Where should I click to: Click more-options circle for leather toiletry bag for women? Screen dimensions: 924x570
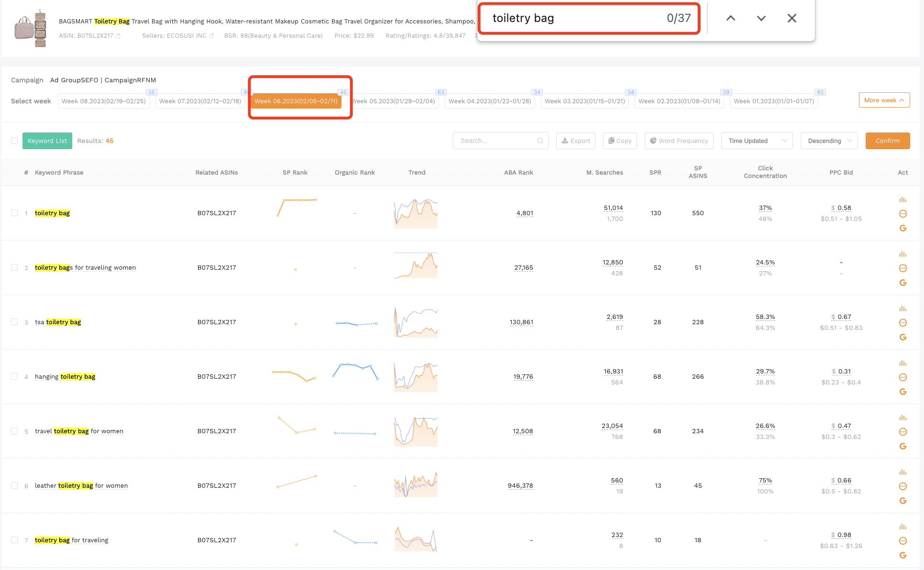tap(903, 486)
